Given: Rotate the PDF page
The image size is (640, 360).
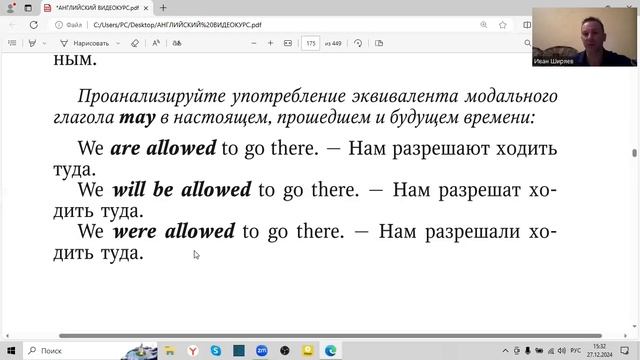Looking at the screenshot, I should click(358, 43).
